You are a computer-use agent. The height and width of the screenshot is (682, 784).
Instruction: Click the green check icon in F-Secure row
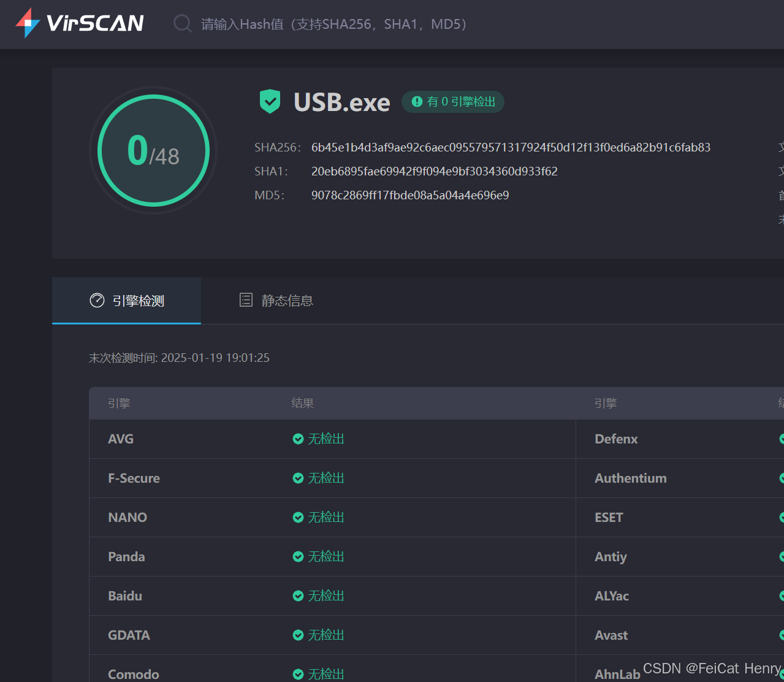[x=298, y=478]
